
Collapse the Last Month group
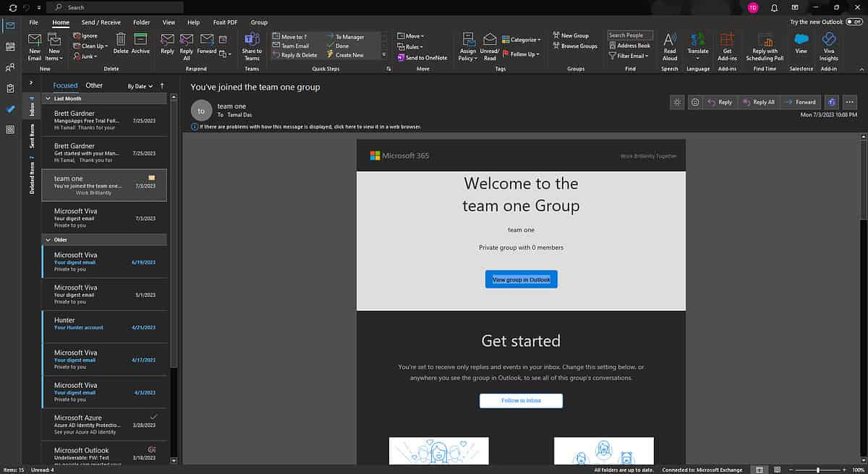pyautogui.click(x=48, y=98)
